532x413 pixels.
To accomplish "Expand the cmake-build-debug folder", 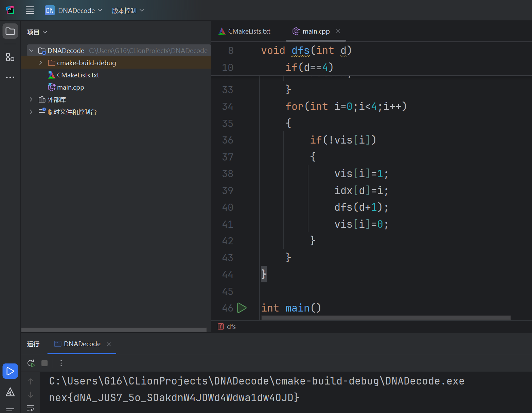I will point(41,63).
